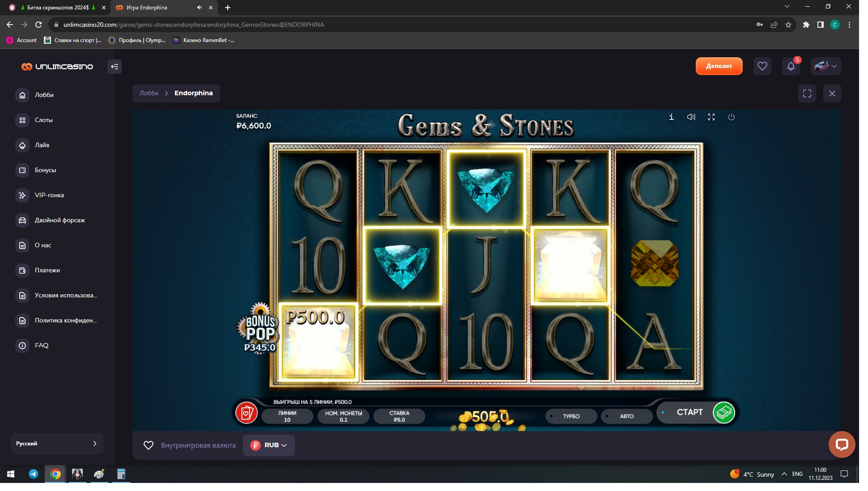The height and width of the screenshot is (491, 868).
Task: Open notifications bell icon
Action: pos(791,67)
